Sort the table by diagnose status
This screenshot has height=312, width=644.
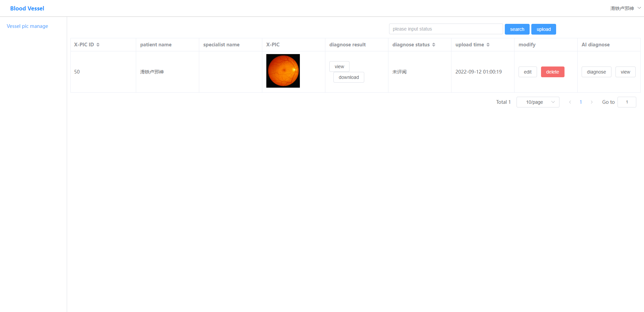pos(434,44)
